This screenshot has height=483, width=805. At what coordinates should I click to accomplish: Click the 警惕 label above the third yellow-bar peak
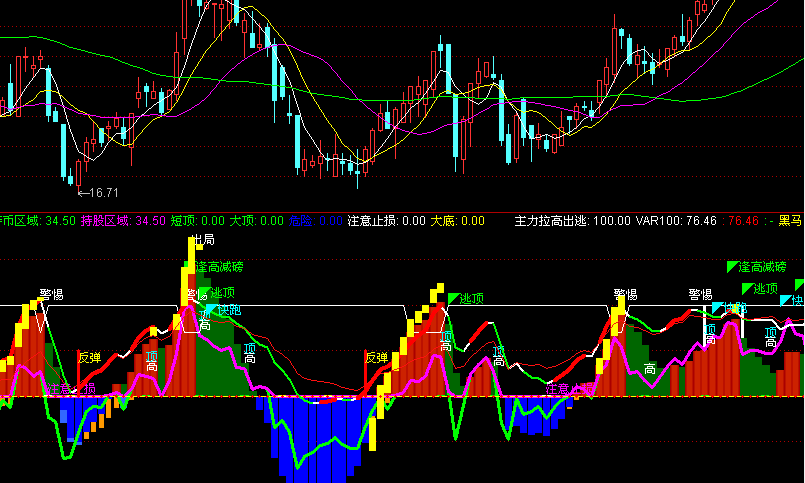point(625,295)
